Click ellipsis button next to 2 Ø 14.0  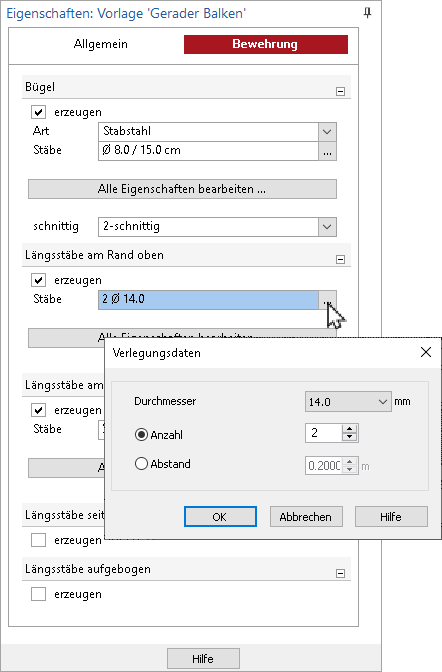click(328, 300)
